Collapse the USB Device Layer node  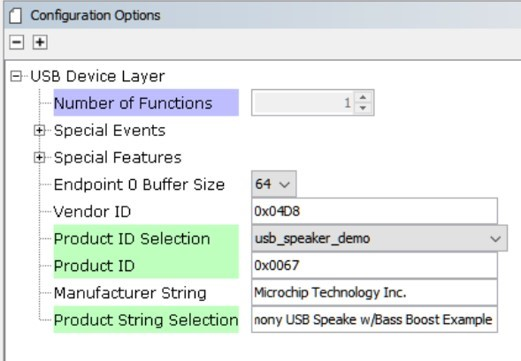coord(16,76)
